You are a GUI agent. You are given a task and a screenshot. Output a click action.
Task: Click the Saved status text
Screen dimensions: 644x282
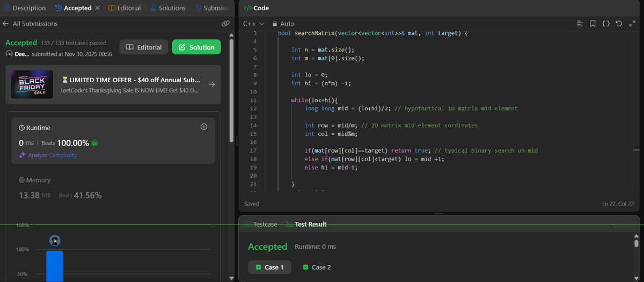point(251,204)
